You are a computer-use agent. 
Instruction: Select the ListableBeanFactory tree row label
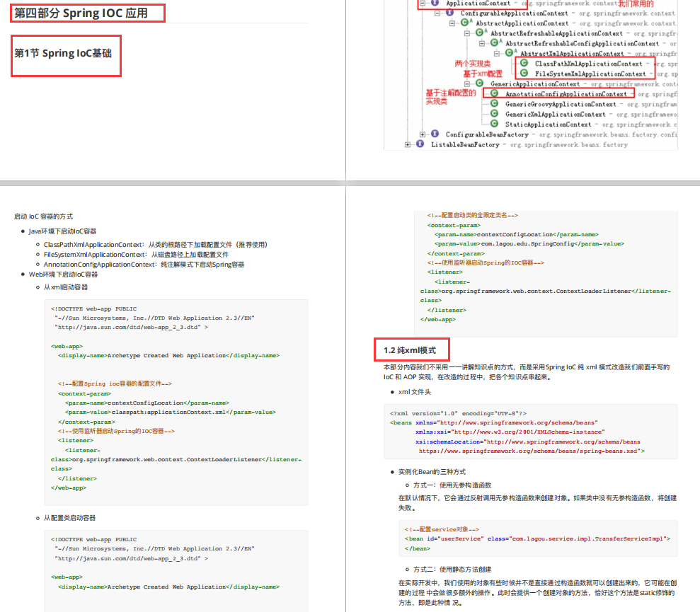(x=465, y=144)
